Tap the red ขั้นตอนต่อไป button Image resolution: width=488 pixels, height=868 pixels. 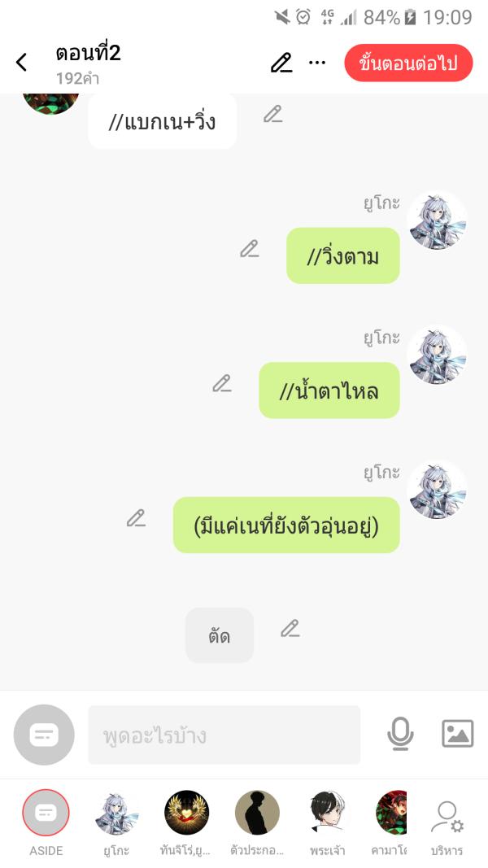tap(408, 63)
